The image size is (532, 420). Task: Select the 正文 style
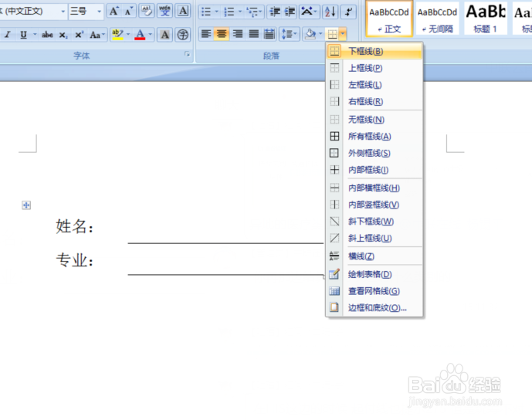[x=389, y=19]
